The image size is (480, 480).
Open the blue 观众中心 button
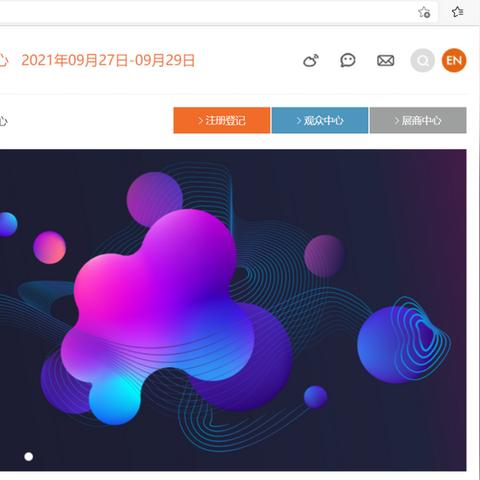point(320,120)
